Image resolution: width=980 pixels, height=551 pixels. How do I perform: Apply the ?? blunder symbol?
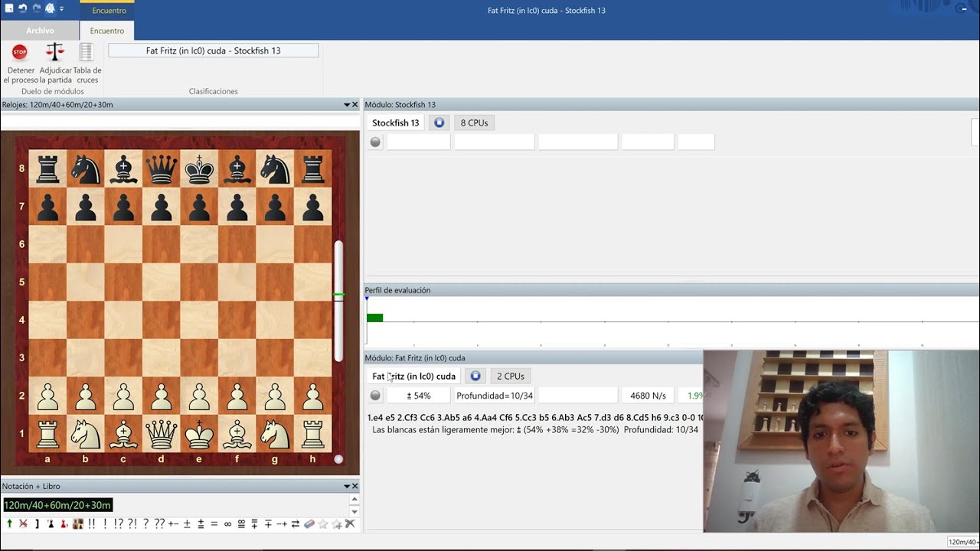[x=159, y=524]
